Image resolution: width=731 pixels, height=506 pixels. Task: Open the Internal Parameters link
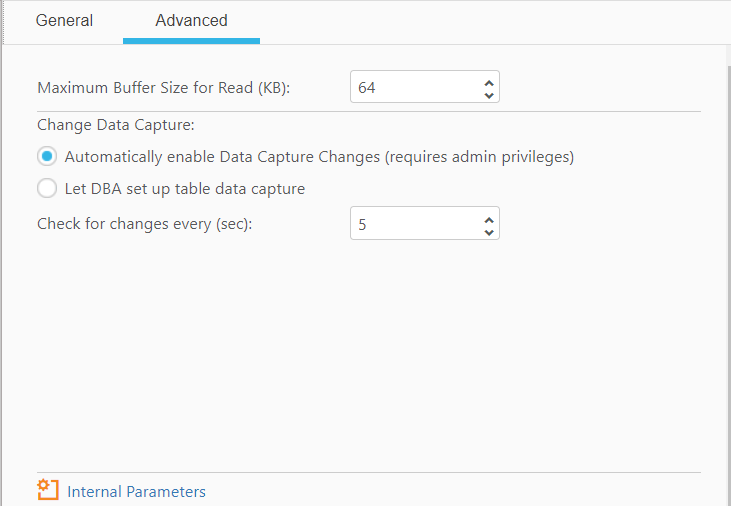click(136, 492)
